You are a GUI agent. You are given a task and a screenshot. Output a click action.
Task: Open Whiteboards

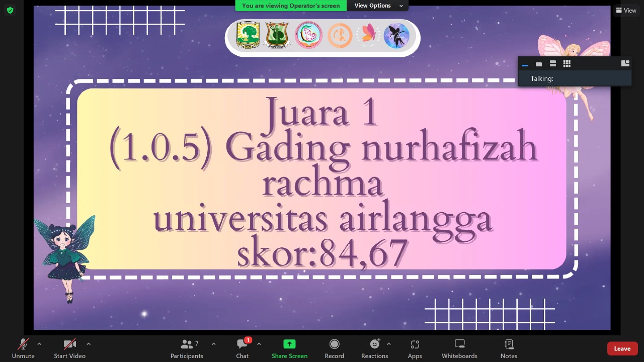[x=459, y=348]
